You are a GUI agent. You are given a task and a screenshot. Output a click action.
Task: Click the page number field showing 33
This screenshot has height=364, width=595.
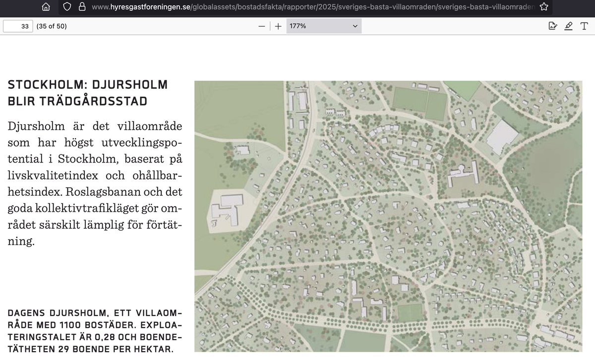(18, 26)
